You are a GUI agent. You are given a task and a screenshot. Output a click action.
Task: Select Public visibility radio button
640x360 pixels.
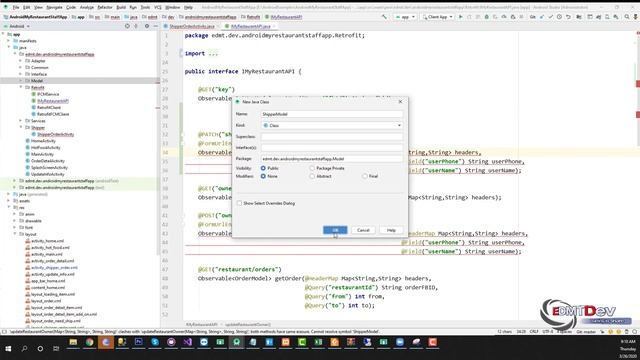[263, 168]
